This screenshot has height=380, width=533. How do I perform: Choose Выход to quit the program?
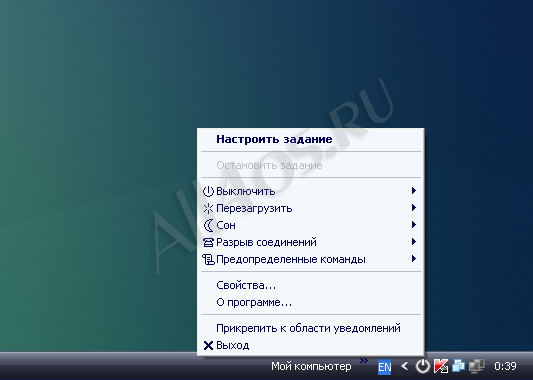310,345
